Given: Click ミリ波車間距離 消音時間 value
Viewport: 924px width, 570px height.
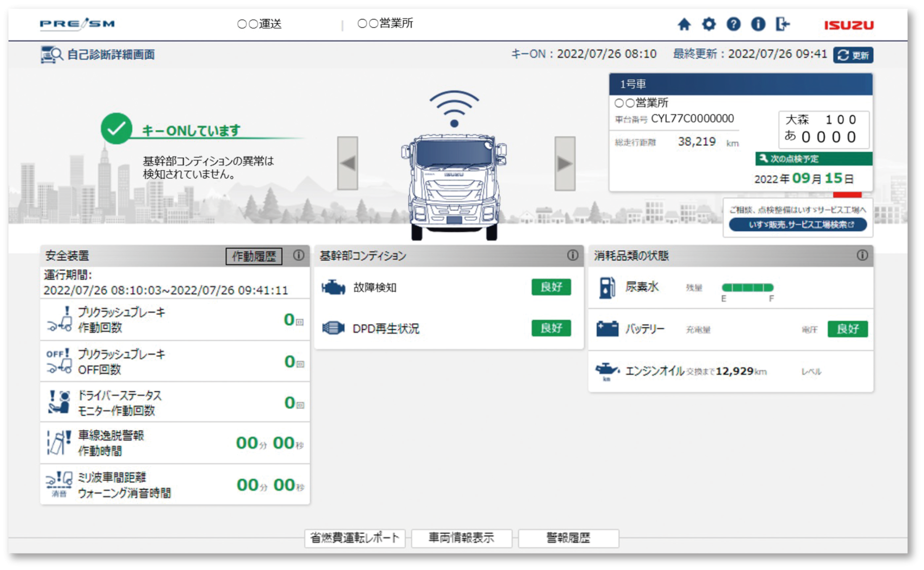Looking at the screenshot, I should pyautogui.click(x=270, y=485).
